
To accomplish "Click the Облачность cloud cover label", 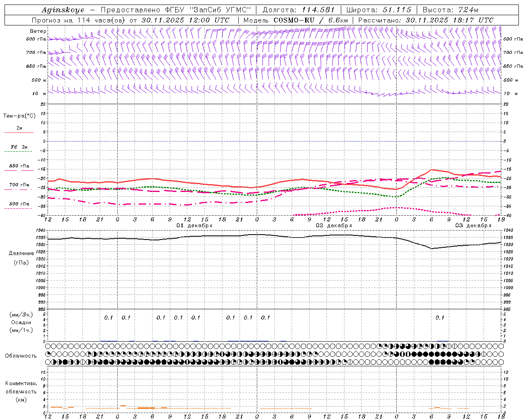I will click(21, 356).
